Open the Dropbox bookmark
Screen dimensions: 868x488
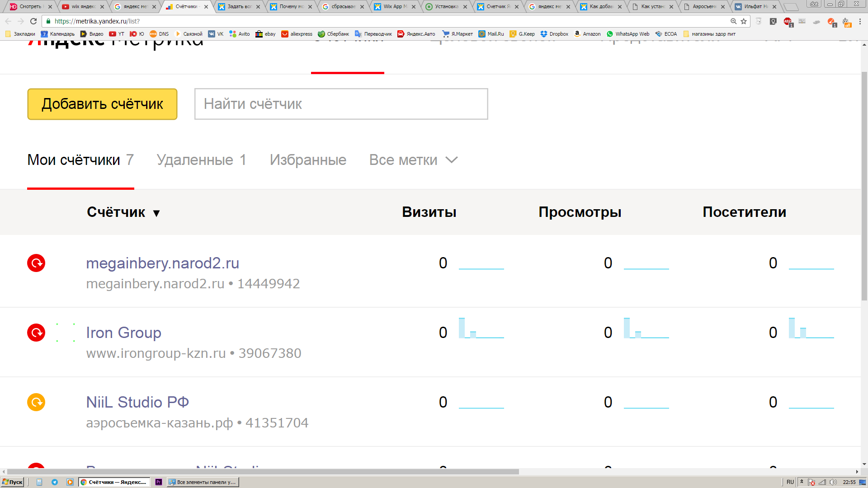pyautogui.click(x=554, y=34)
